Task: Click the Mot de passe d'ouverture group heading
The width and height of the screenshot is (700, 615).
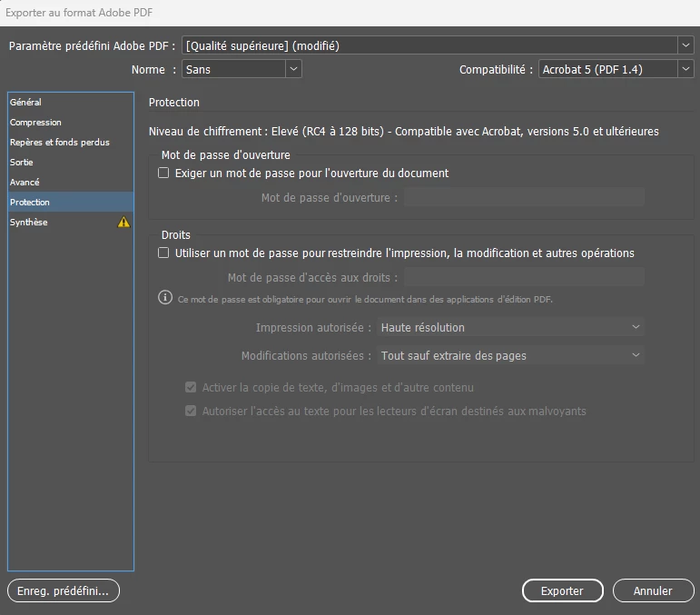Action: pos(225,155)
